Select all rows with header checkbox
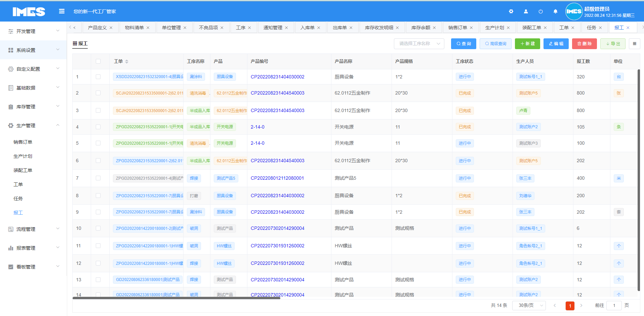Image resolution: width=644 pixels, height=316 pixels. pos(98,61)
